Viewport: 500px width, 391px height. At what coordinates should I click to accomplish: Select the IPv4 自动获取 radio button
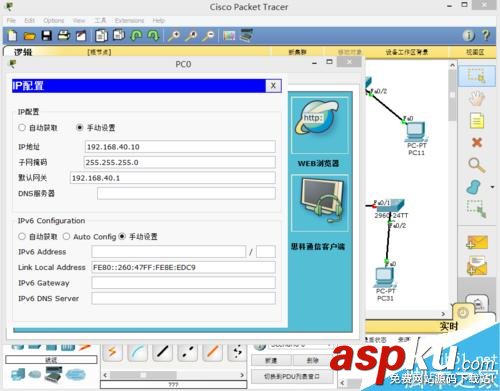click(22, 127)
